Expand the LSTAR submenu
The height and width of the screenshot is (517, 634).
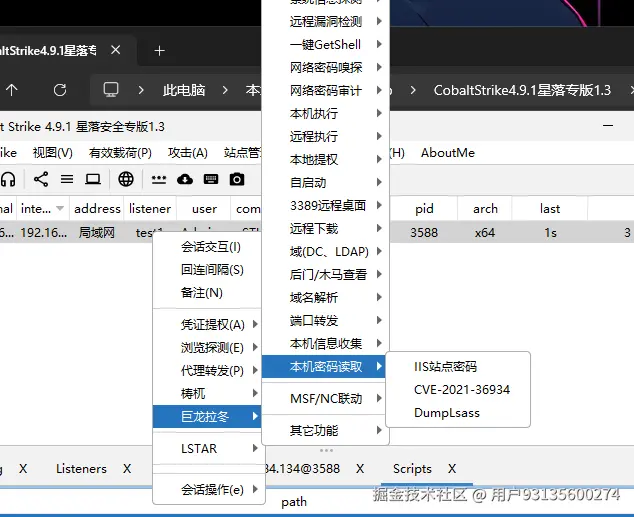tap(207, 448)
